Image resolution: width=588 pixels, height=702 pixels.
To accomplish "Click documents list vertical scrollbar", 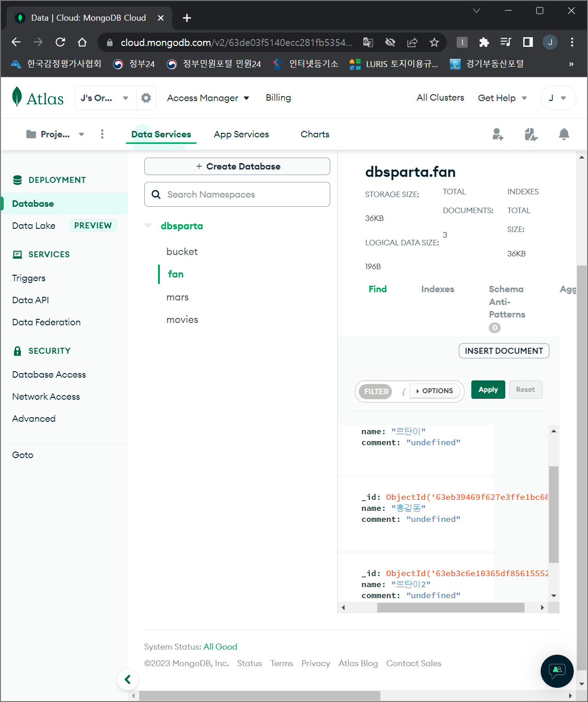I will (554, 514).
